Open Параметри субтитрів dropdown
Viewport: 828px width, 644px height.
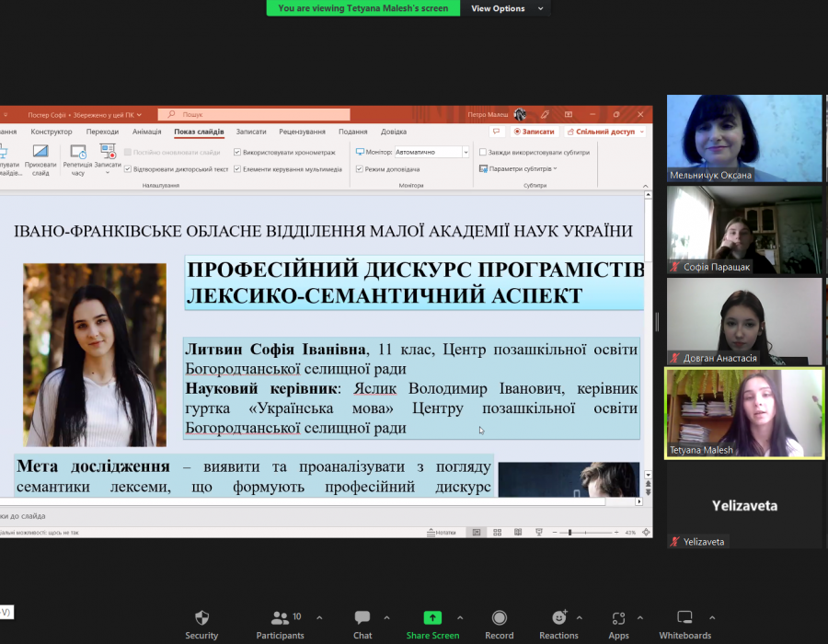pyautogui.click(x=520, y=169)
